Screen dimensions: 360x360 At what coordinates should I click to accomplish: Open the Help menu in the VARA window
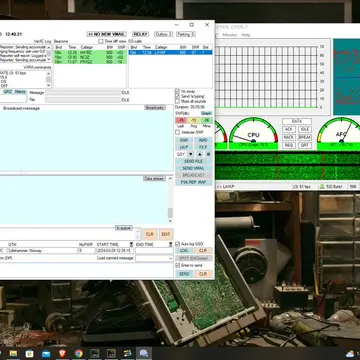pos(246,35)
